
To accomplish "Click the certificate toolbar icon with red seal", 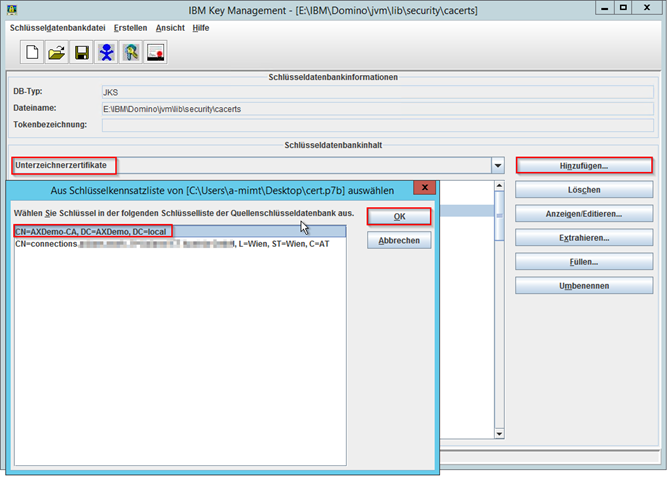I will click(155, 52).
